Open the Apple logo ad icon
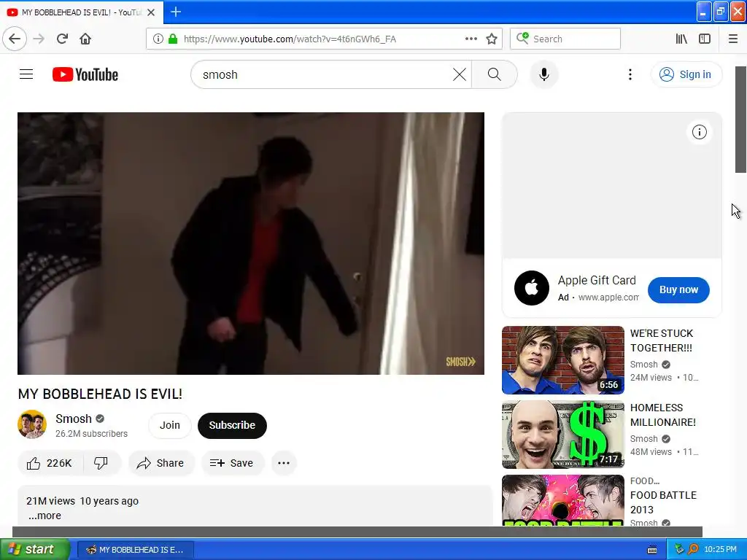This screenshot has width=747, height=560. coord(532,288)
